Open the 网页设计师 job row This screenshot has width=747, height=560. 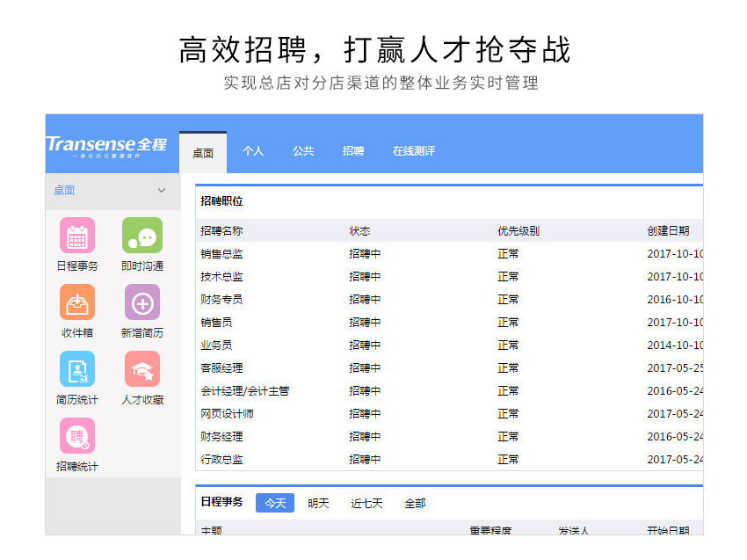(x=449, y=414)
